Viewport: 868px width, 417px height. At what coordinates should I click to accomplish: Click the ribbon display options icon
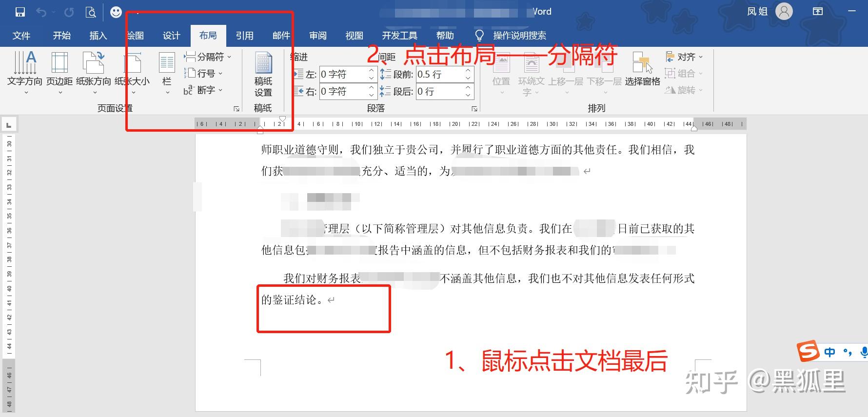click(818, 11)
